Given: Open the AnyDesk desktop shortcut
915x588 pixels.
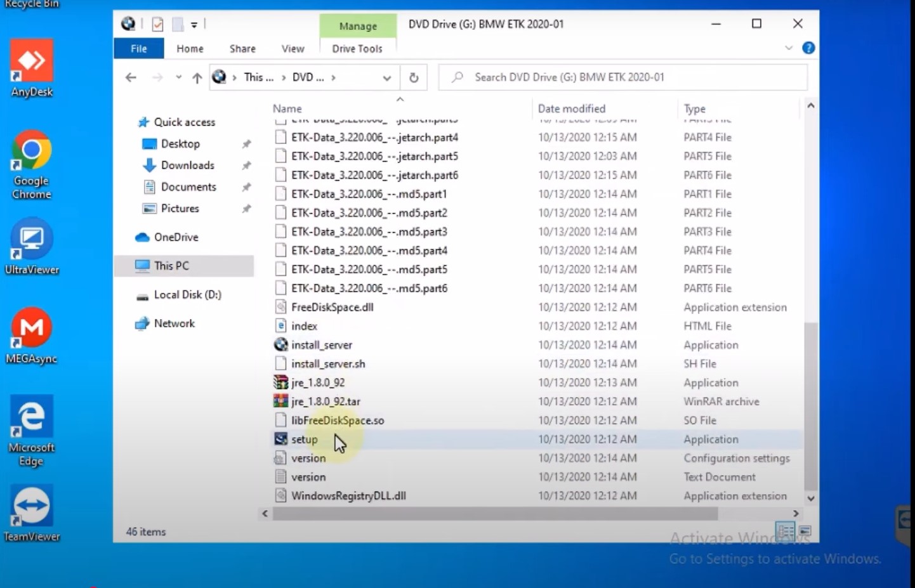Looking at the screenshot, I should pyautogui.click(x=32, y=62).
